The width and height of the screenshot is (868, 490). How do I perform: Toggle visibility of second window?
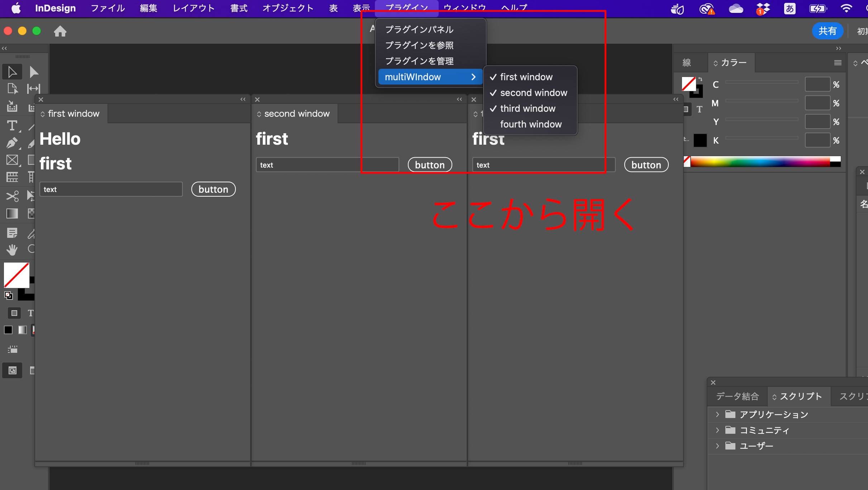coord(532,92)
